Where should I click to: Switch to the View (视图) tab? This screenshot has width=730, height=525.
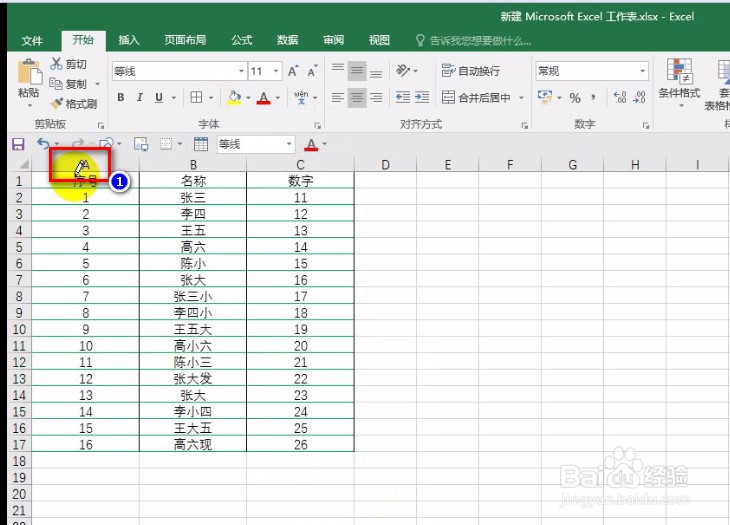pyautogui.click(x=379, y=40)
